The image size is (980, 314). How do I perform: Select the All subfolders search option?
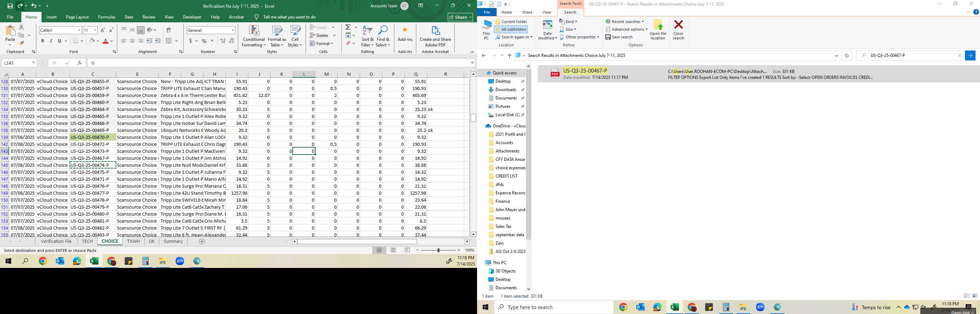pyautogui.click(x=511, y=29)
